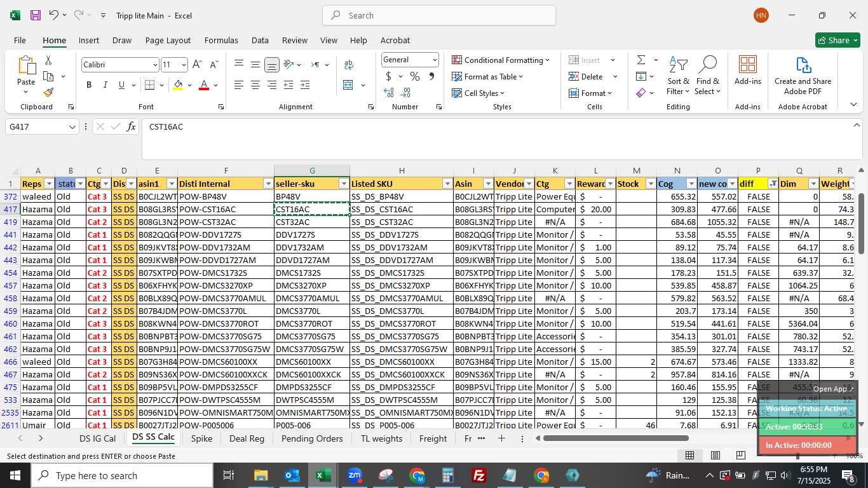Apply the yellow fill color
This screenshot has width=868, height=488.
178,85
